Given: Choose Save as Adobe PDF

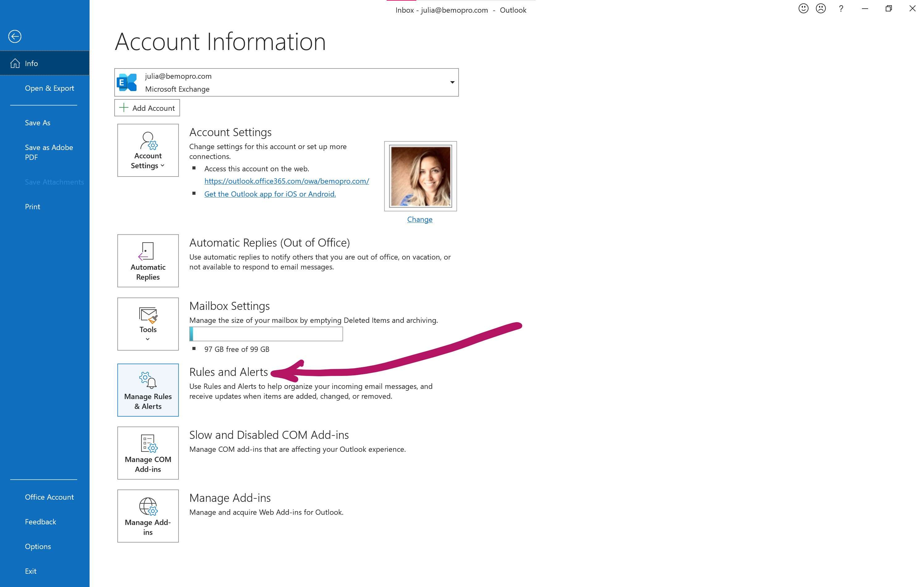Looking at the screenshot, I should tap(49, 152).
